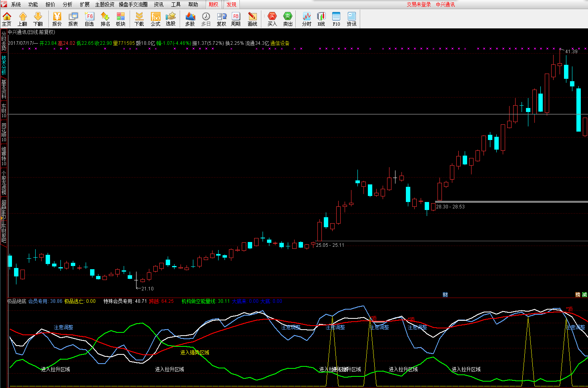The height and width of the screenshot is (388, 588).
Task: Click the 财 marker below the chart
Action: click(445, 294)
